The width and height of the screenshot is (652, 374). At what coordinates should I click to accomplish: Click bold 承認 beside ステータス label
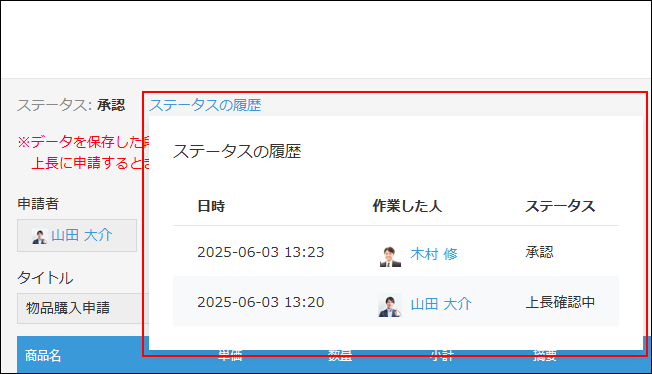coord(111,105)
